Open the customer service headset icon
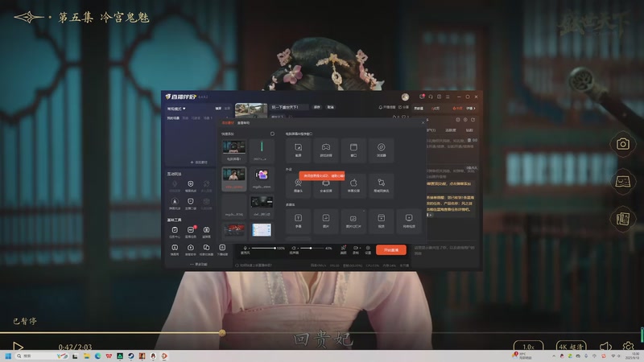The height and width of the screenshot is (362, 644). click(431, 97)
